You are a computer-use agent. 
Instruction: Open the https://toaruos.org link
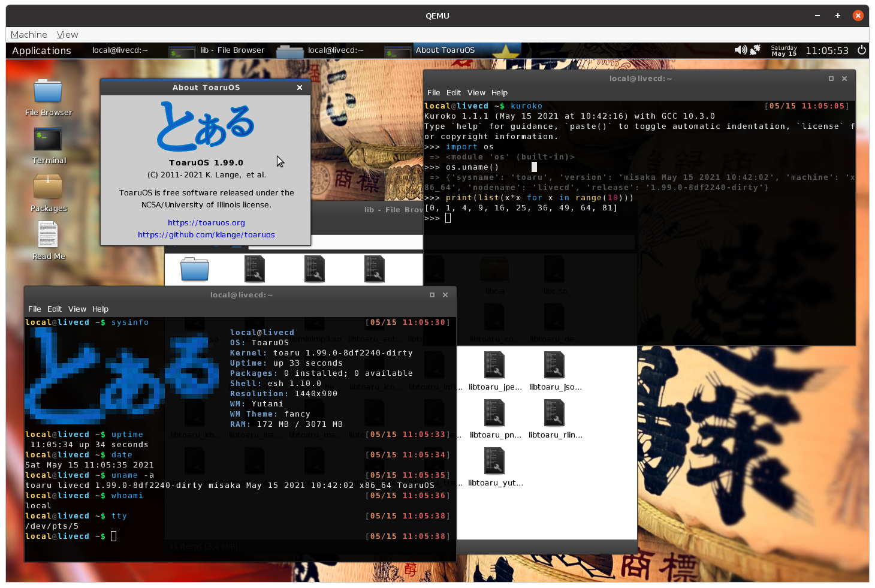(x=206, y=223)
